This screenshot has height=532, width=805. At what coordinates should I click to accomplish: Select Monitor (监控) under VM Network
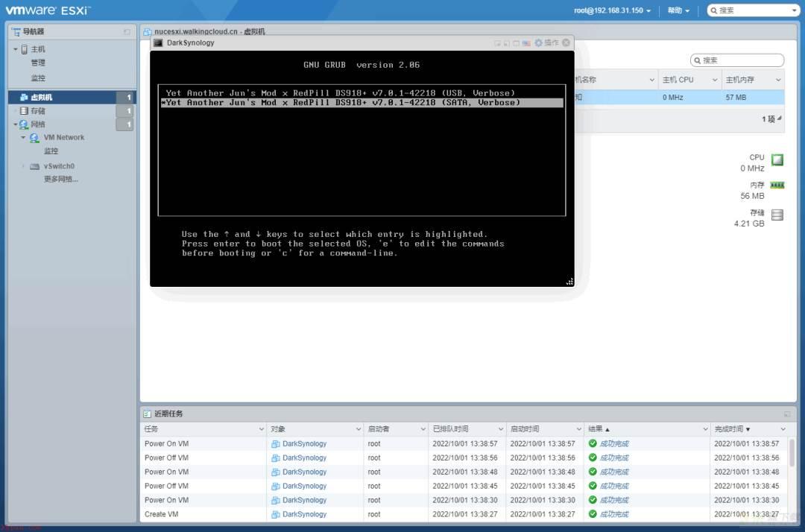(51, 151)
